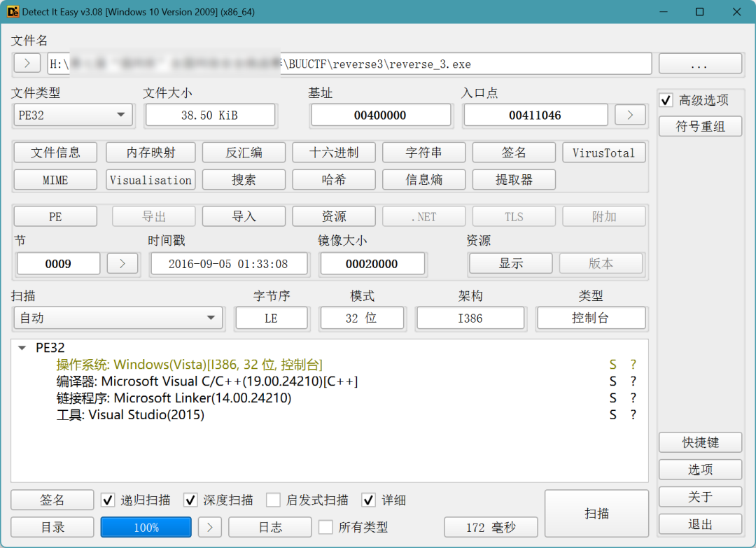The image size is (756, 548).
Task: Click 关于 about button
Action: point(700,496)
